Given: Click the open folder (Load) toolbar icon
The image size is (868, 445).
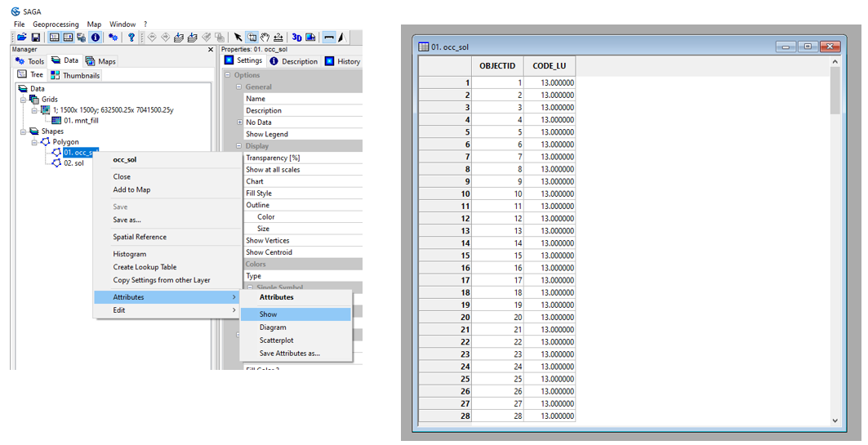Looking at the screenshot, I should tap(22, 38).
